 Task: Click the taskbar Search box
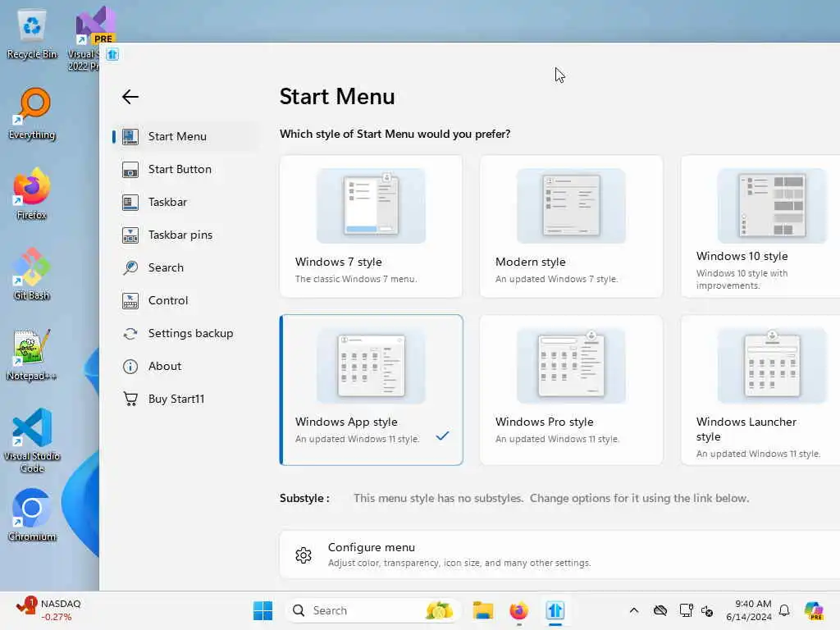(x=373, y=610)
